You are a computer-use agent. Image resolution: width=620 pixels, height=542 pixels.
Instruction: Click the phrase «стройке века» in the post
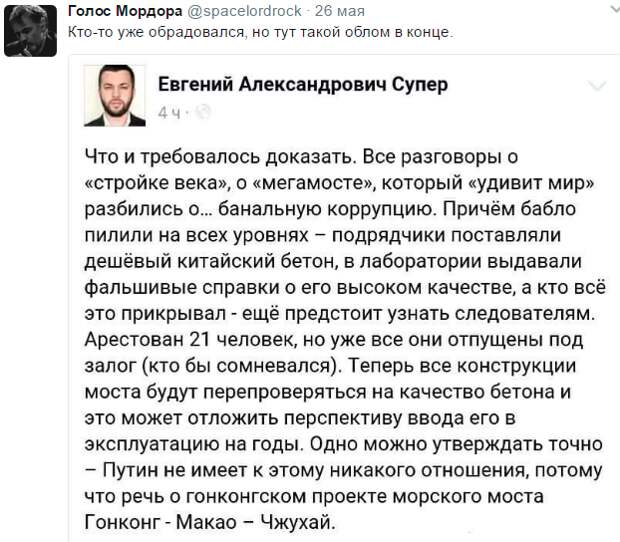[157, 183]
